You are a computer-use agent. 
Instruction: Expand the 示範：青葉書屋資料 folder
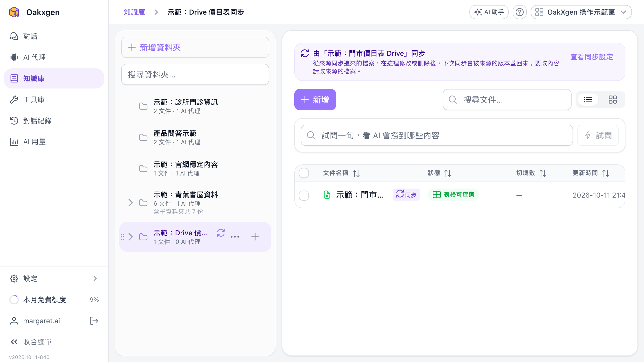click(131, 203)
